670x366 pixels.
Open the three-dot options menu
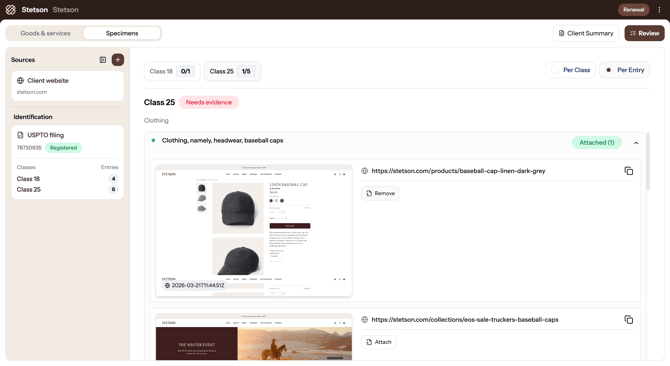click(x=659, y=9)
